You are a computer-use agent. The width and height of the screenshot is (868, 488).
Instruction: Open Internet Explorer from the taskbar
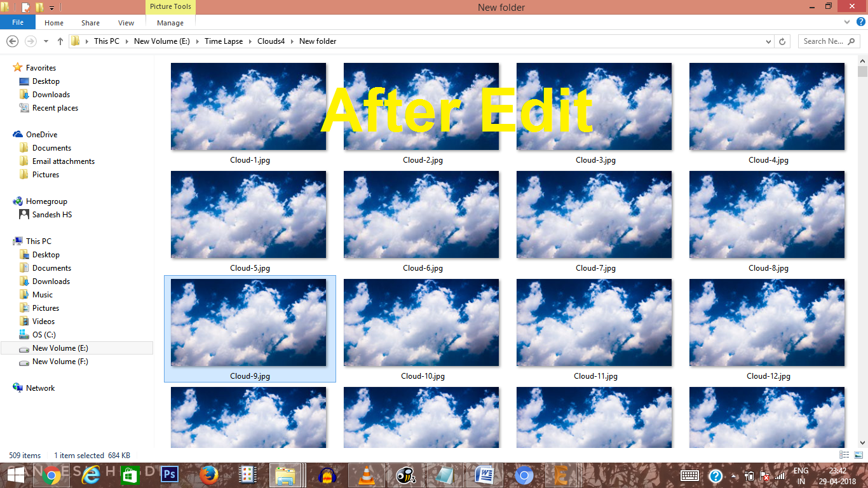pos(90,475)
